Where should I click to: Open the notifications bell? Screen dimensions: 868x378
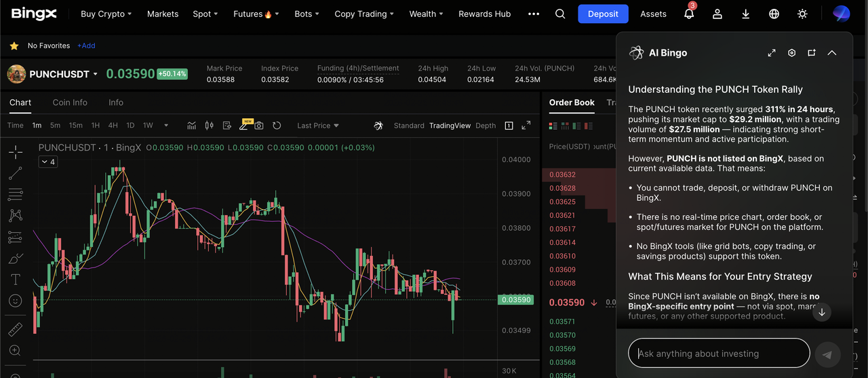point(689,14)
